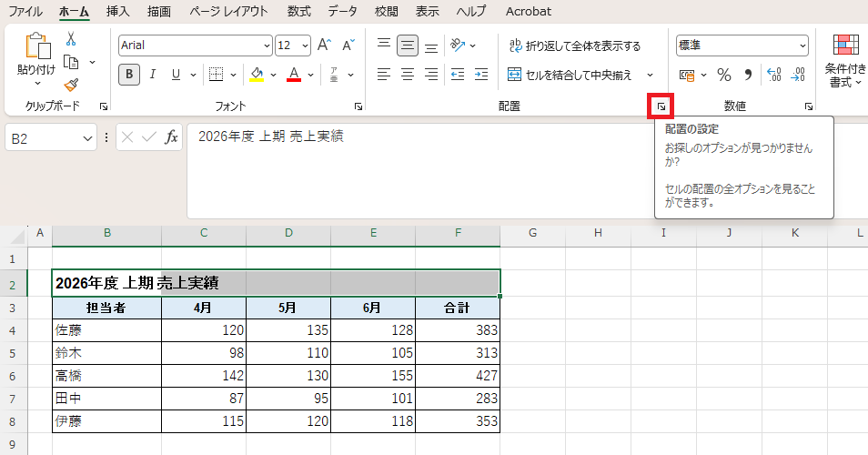Open number group dialog launcher
The height and width of the screenshot is (455, 868).
809,106
